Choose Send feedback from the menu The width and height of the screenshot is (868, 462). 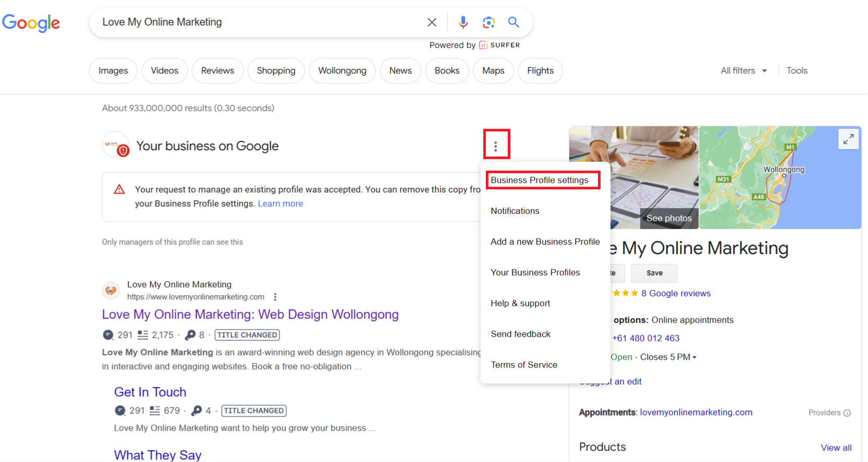pyautogui.click(x=545, y=334)
